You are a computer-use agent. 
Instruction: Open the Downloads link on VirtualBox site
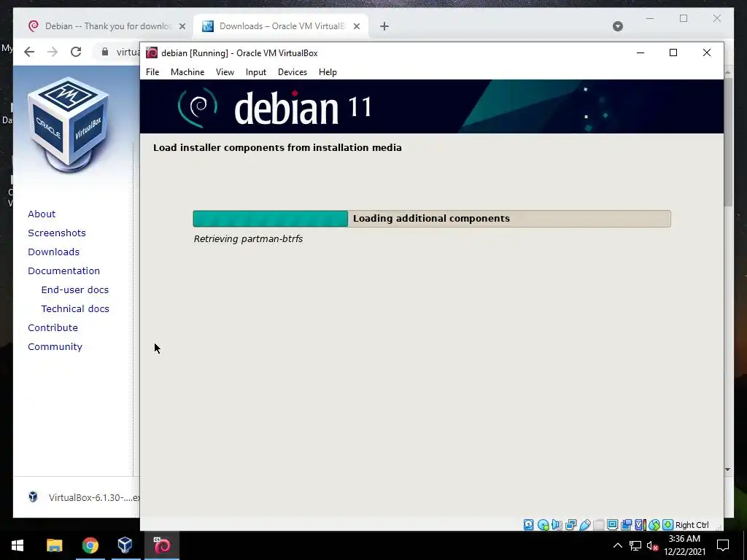pos(53,252)
